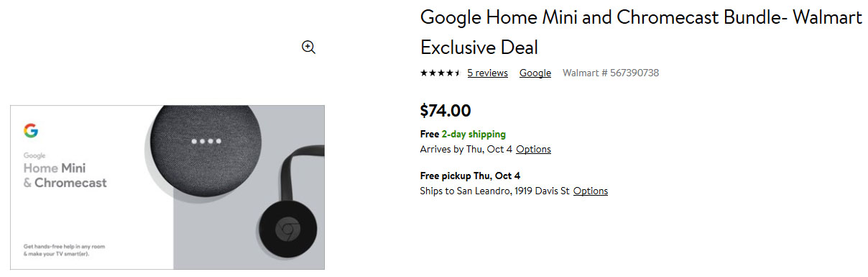Click the product title heading
The width and height of the screenshot is (868, 277).
[x=641, y=32]
